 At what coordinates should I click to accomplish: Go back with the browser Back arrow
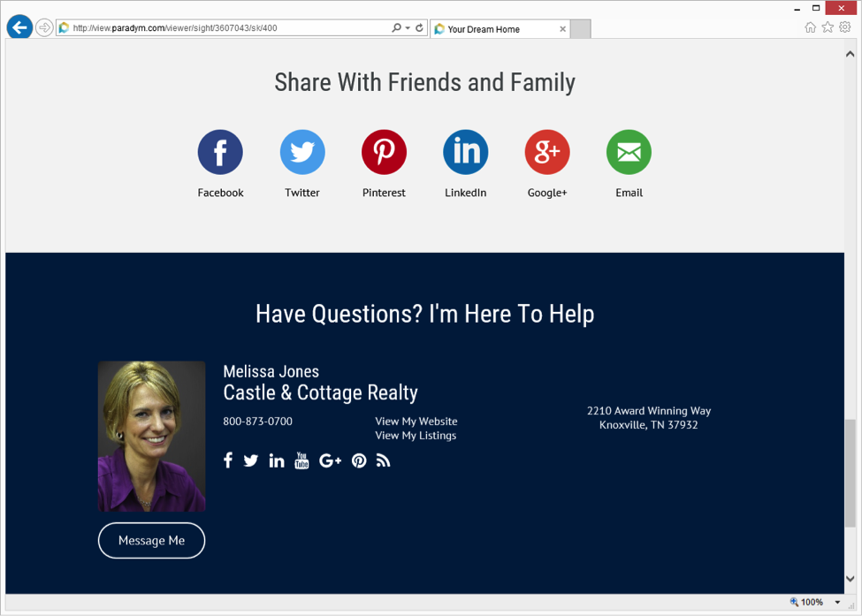19,27
